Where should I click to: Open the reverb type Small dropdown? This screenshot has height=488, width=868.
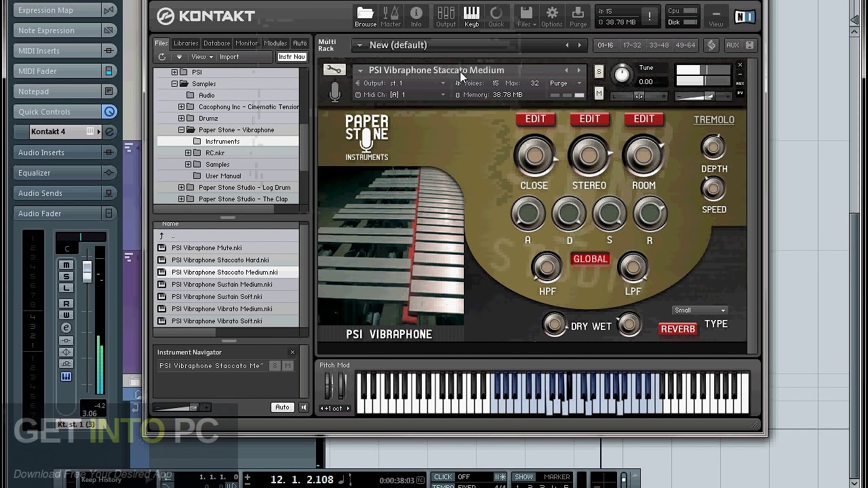pos(699,310)
